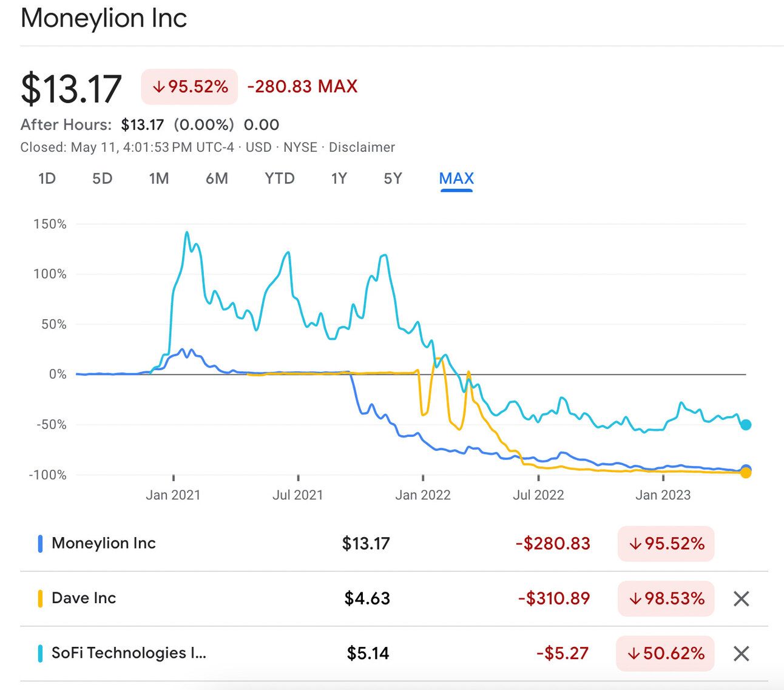
Task: Click the header 95.52% decline badge
Action: [189, 87]
